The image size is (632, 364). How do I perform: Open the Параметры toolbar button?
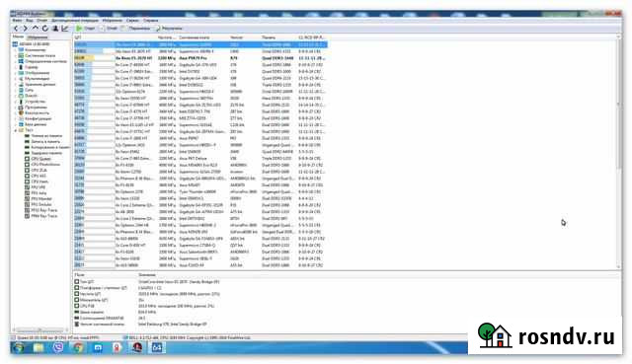click(x=135, y=29)
